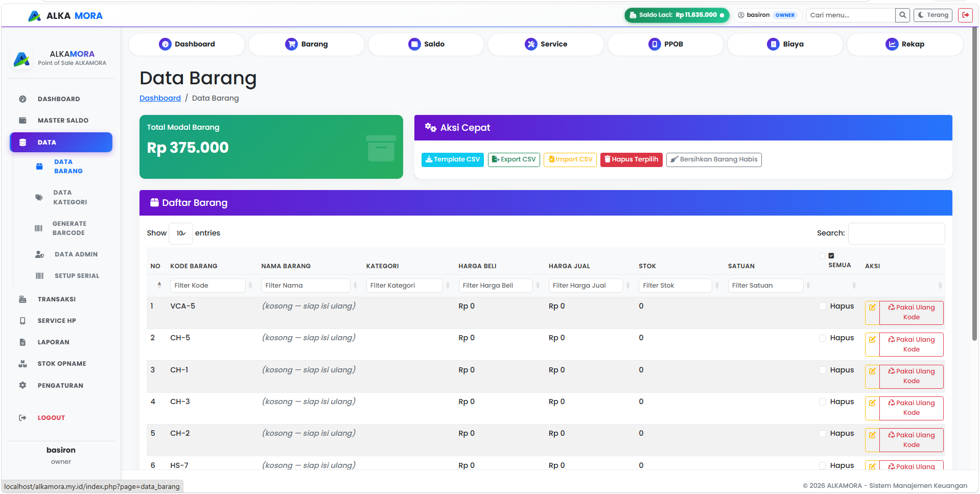
Task: Click the Data Admin user icon
Action: pos(39,254)
